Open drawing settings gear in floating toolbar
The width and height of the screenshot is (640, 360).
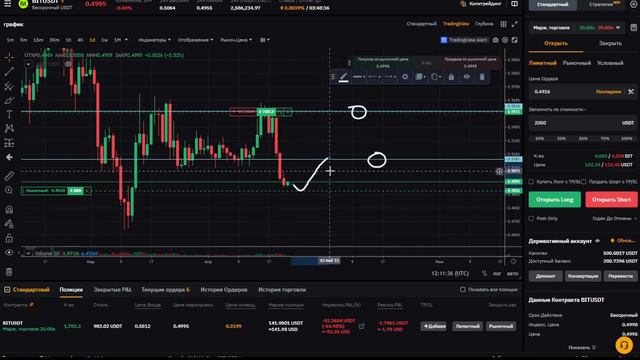(x=405, y=77)
